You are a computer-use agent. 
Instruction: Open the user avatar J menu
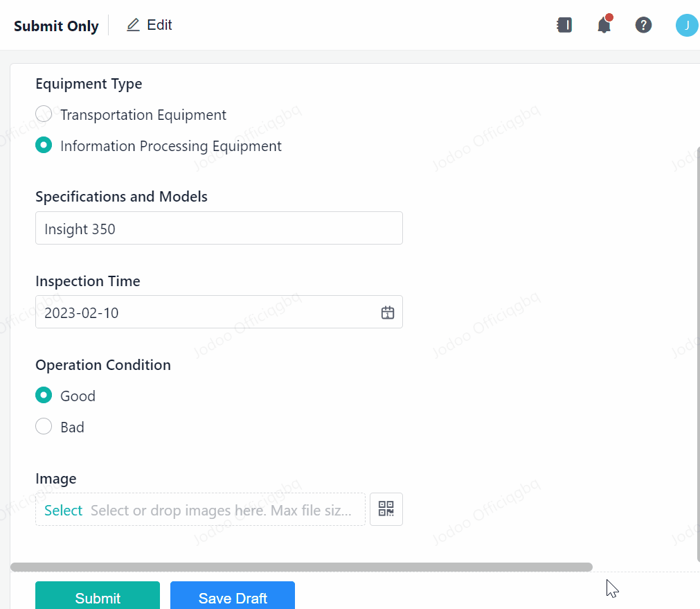(686, 26)
